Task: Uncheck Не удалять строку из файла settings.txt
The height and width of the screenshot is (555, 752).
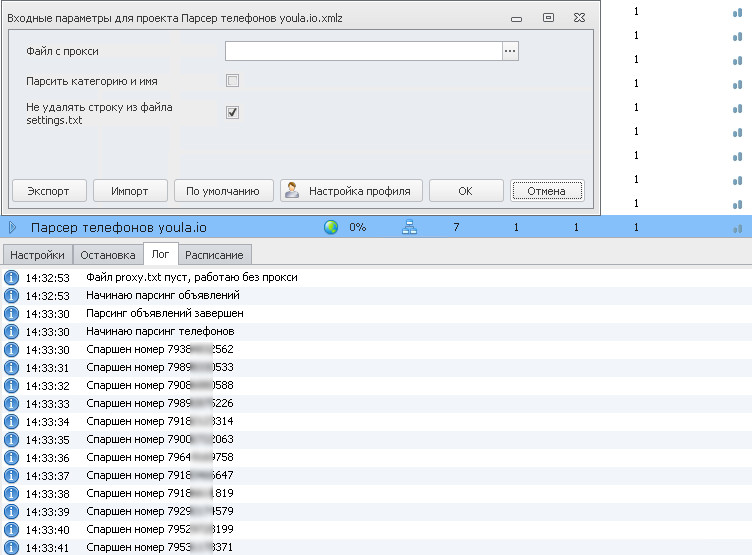Action: [x=232, y=113]
